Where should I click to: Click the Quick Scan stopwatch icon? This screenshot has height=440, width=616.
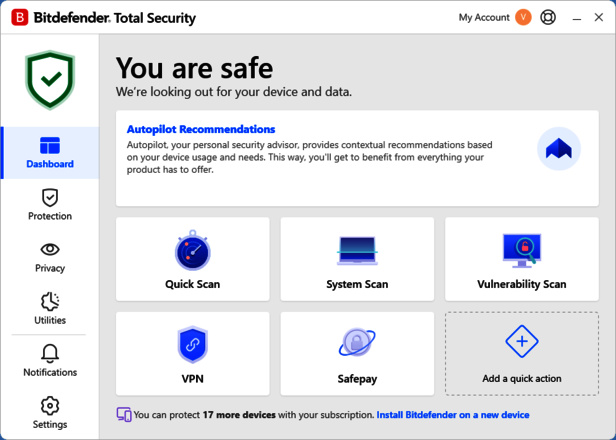click(192, 251)
